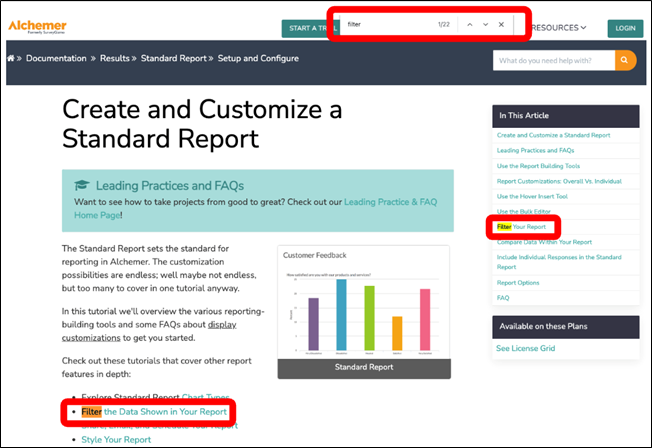Click the graduation cap icon

point(82,185)
